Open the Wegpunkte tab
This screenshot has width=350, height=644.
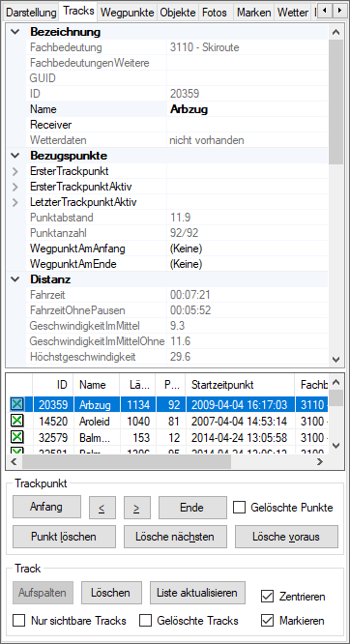point(128,13)
